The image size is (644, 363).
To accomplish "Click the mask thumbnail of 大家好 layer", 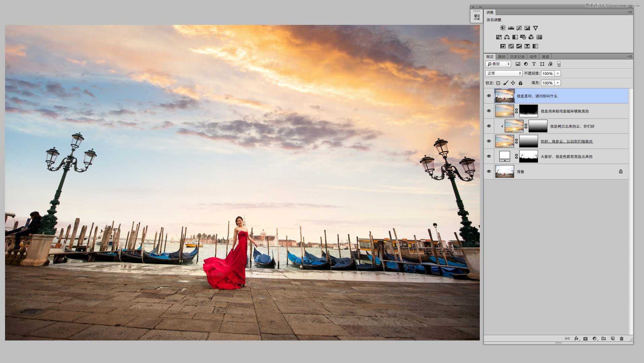I will (x=529, y=156).
